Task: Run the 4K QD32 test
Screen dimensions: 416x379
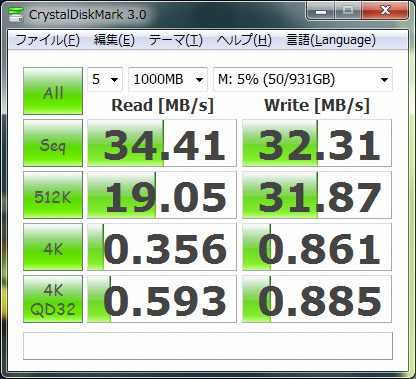Action: point(53,299)
